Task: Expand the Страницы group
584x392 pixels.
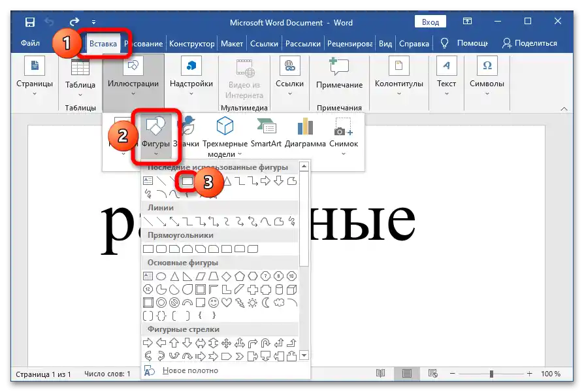Action: tap(35, 76)
